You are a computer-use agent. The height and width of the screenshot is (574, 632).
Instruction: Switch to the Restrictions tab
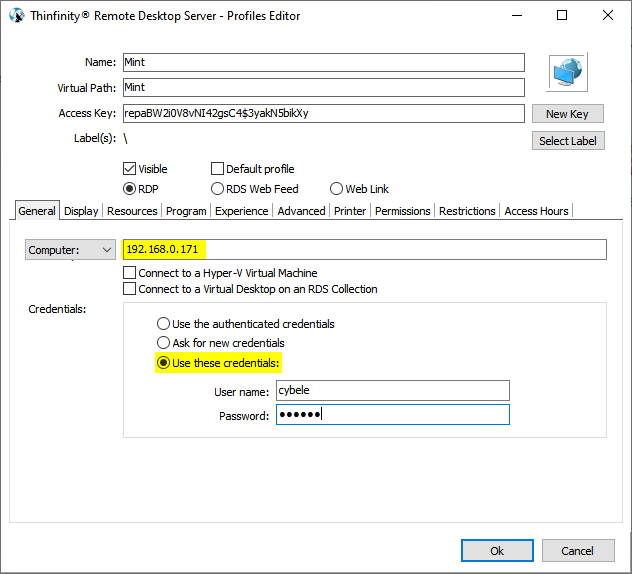[x=467, y=211]
